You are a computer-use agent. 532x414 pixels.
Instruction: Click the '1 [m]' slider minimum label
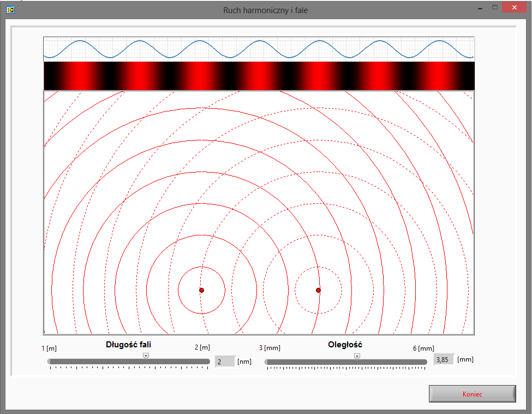click(49, 348)
